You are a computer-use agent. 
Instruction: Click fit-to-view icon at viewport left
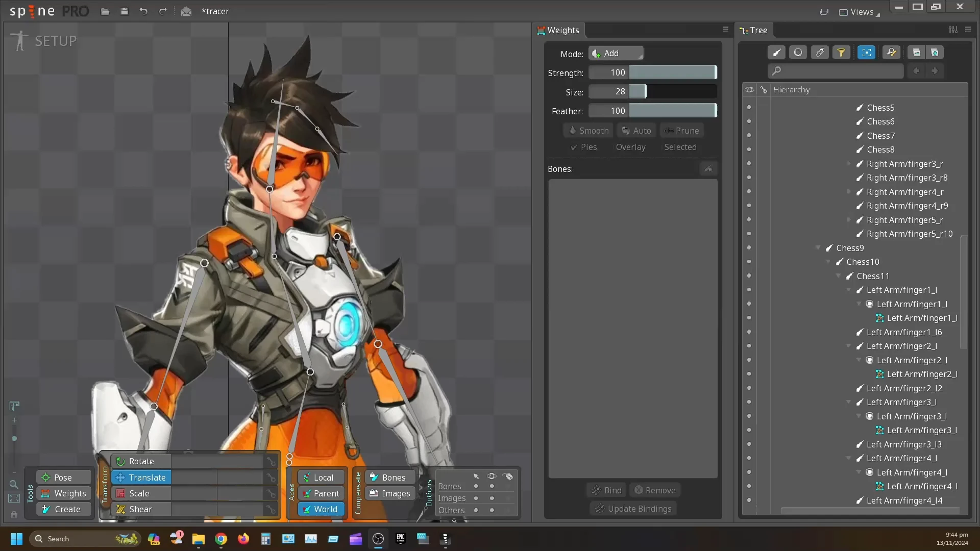[14, 498]
